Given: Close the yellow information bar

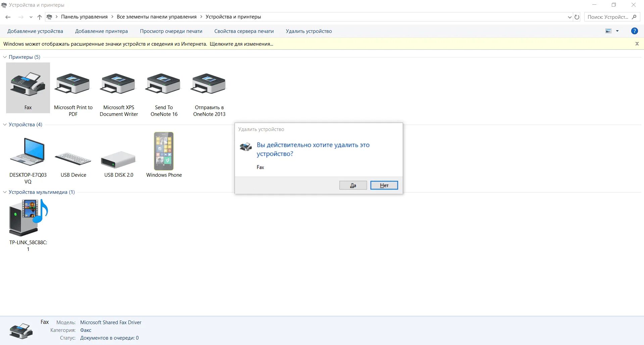Looking at the screenshot, I should tap(637, 44).
